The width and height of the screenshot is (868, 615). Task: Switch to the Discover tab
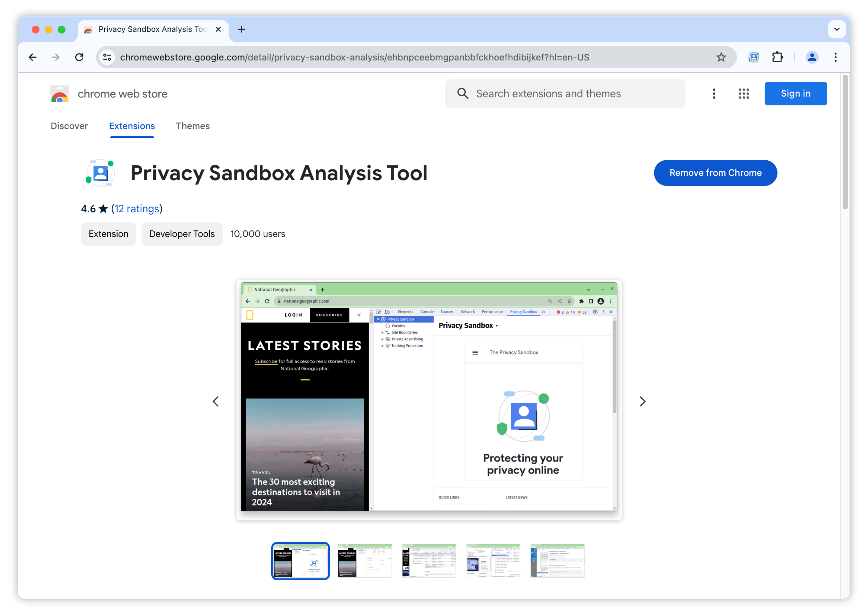click(69, 126)
